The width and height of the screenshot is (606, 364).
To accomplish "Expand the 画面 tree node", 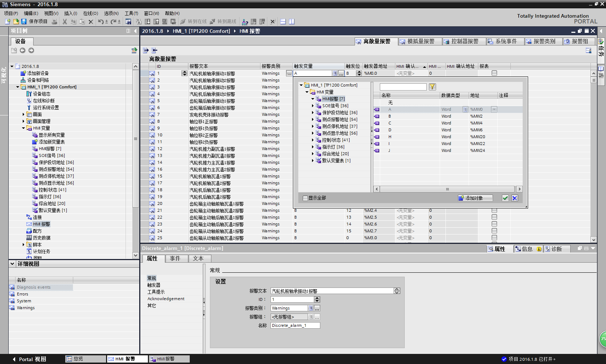I will 23,114.
